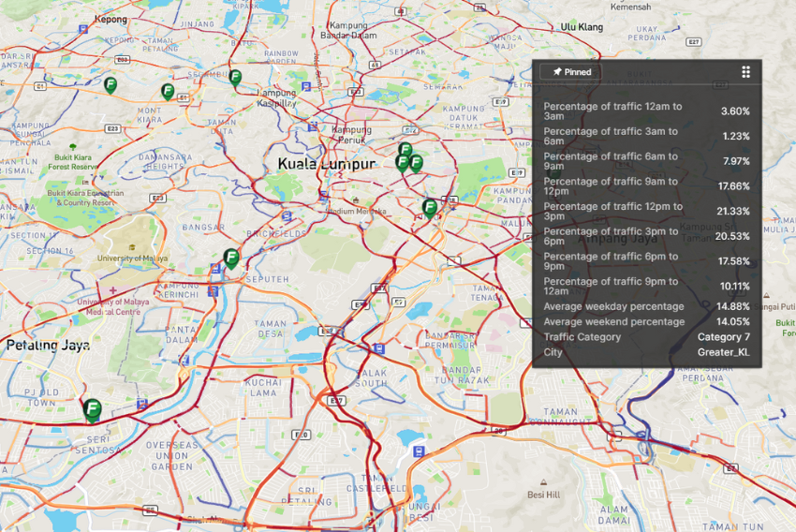Click the transit station icon near Kepong

[83, 28]
